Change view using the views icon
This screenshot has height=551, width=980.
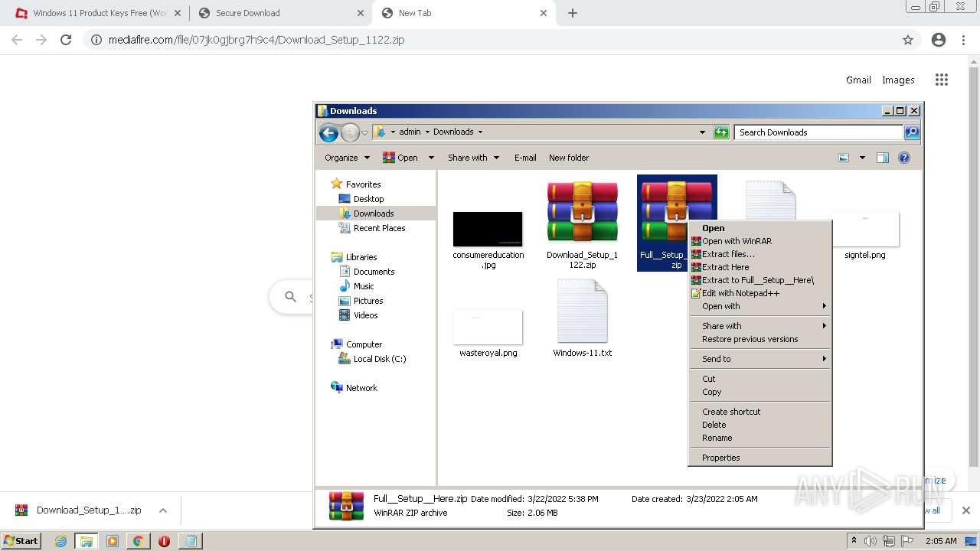coord(844,158)
